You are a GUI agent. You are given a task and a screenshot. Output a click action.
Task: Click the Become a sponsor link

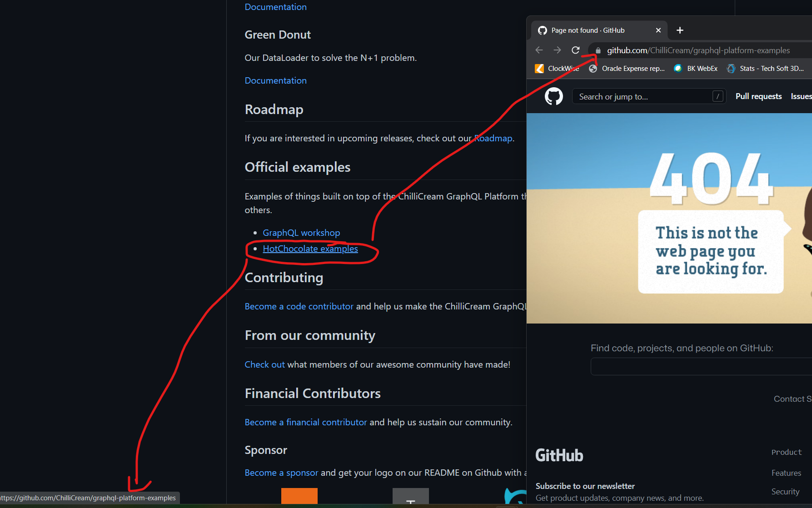(x=281, y=473)
